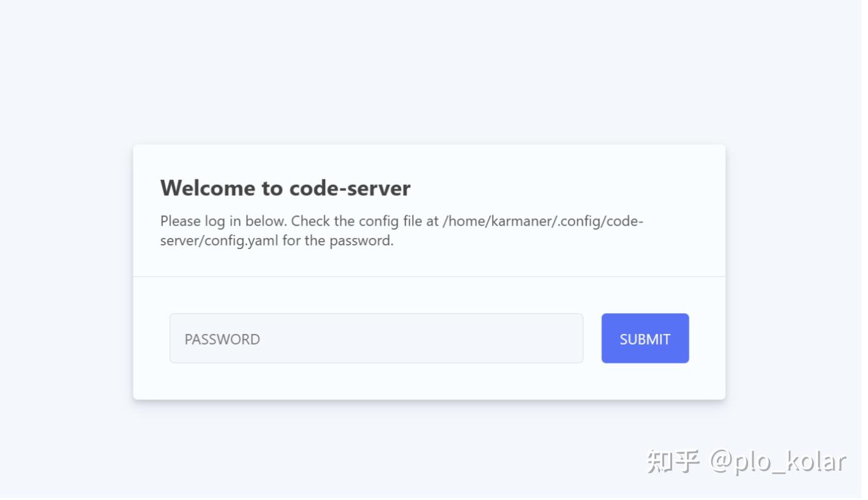The height and width of the screenshot is (500, 868).
Task: Click the divider line on the login card
Action: (x=428, y=275)
